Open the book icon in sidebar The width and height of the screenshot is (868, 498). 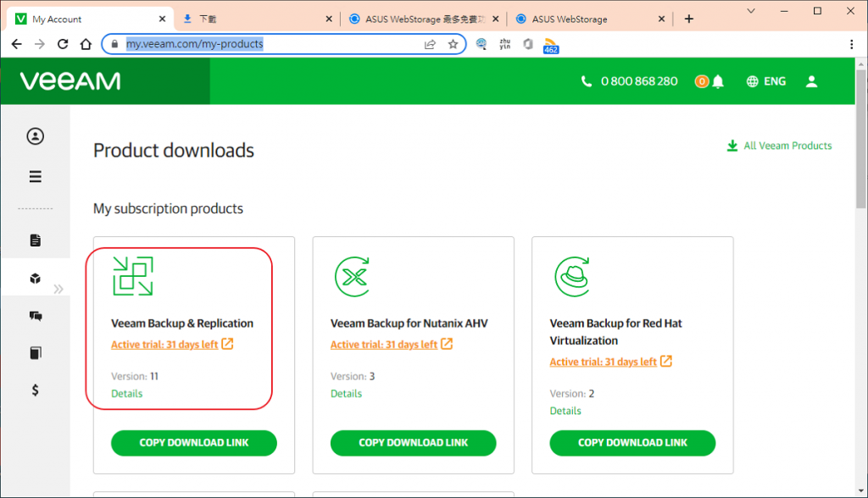pyautogui.click(x=36, y=353)
